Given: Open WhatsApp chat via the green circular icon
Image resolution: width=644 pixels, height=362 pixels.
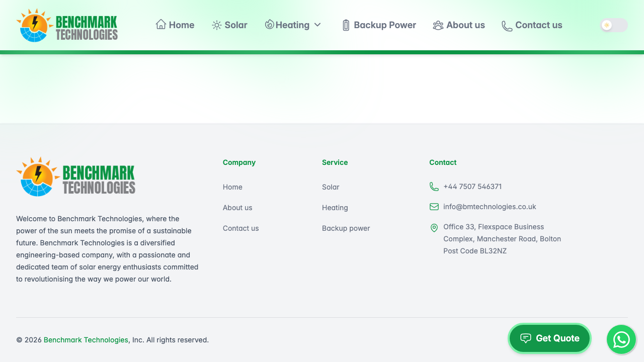Looking at the screenshot, I should 621,339.
